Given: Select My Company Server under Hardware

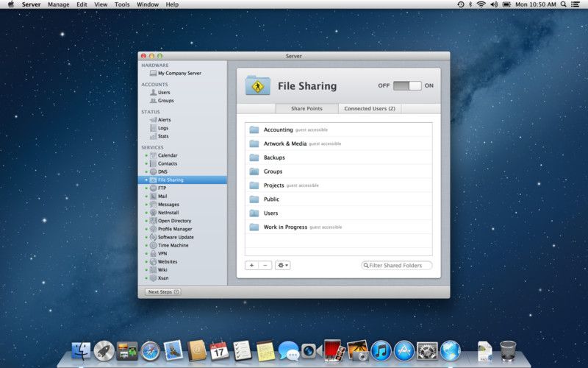Looking at the screenshot, I should pos(179,74).
